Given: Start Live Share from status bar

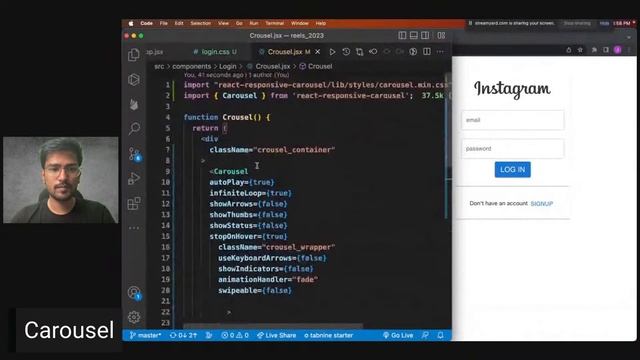Looking at the screenshot, I should (276, 336).
